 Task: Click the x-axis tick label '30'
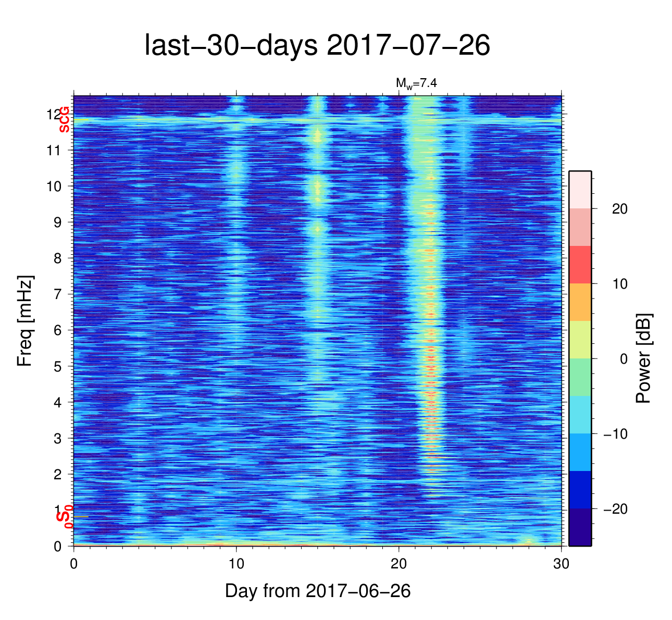coord(561,564)
